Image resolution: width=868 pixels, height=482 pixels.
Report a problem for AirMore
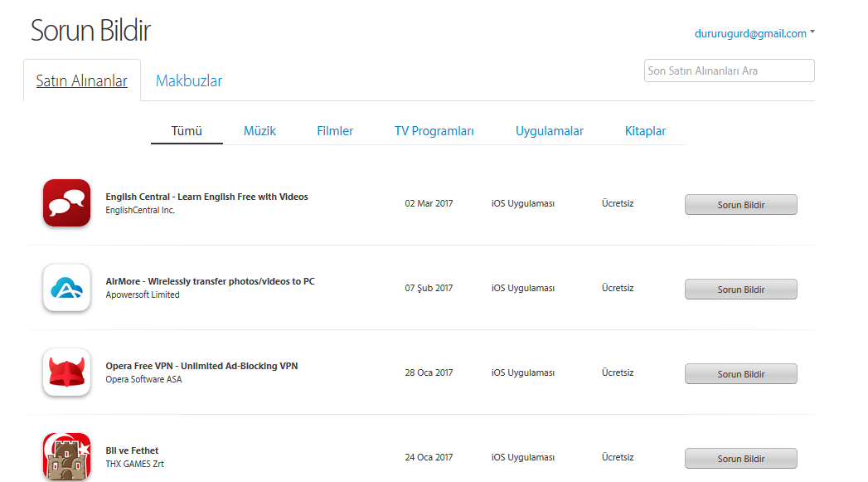[740, 290]
